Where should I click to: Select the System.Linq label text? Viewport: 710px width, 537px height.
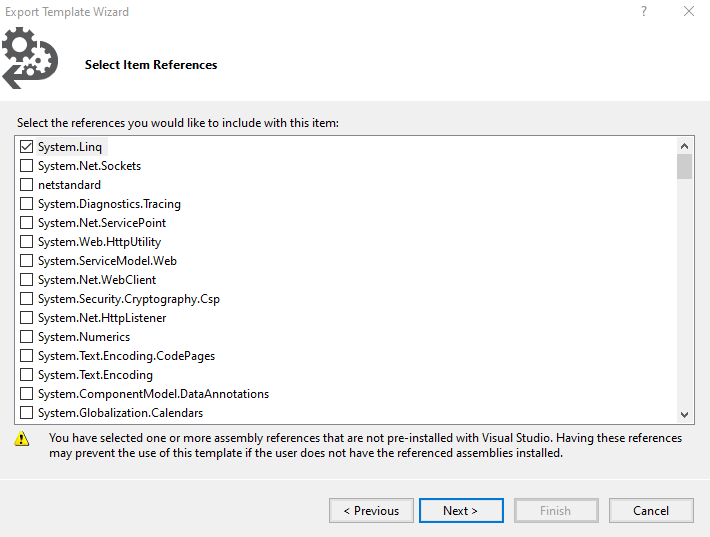70,147
